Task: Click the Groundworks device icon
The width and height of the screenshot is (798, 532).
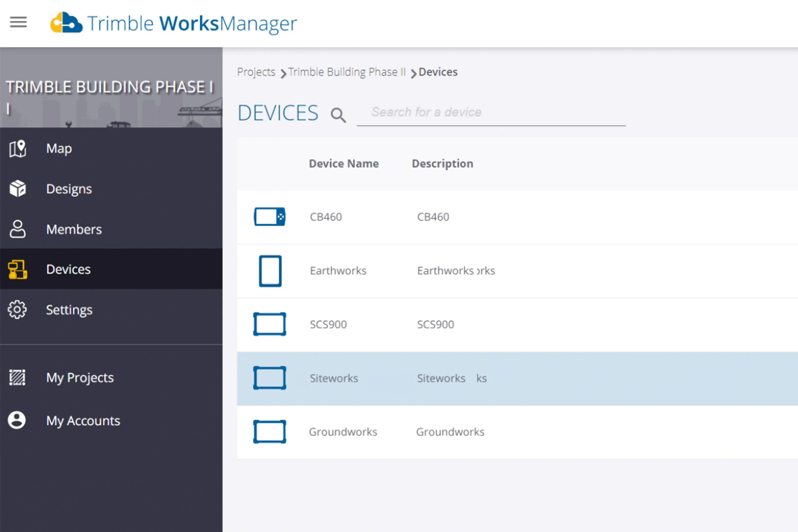Action: [269, 431]
